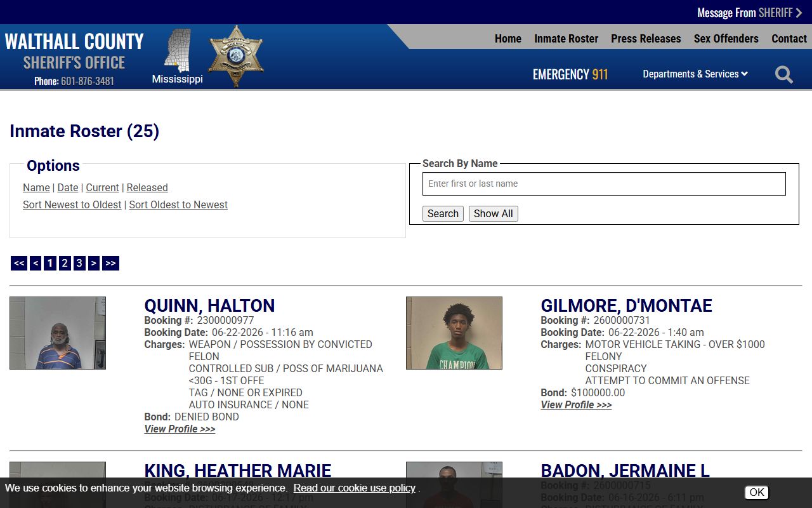812x508 pixels.
Task: Open the Inmate Roster menu item
Action: tap(566, 39)
